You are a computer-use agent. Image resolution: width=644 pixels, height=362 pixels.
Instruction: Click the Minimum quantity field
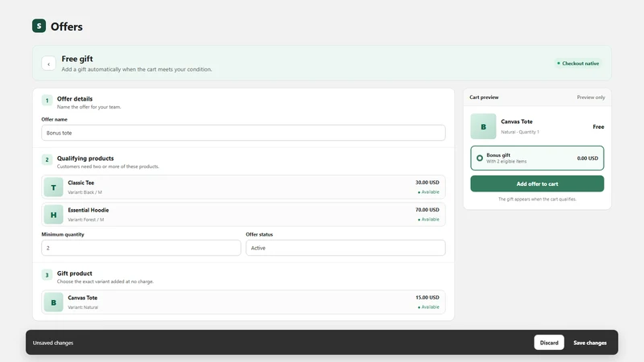141,248
